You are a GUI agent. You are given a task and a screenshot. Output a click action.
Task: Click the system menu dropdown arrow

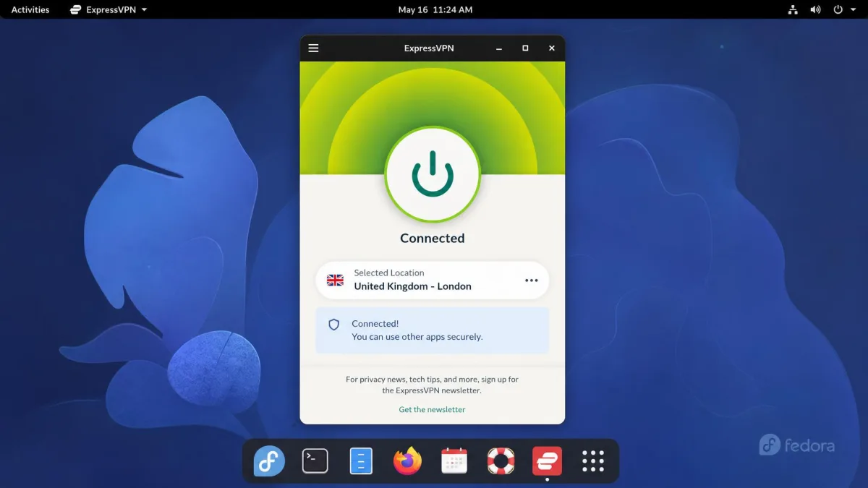[854, 10]
